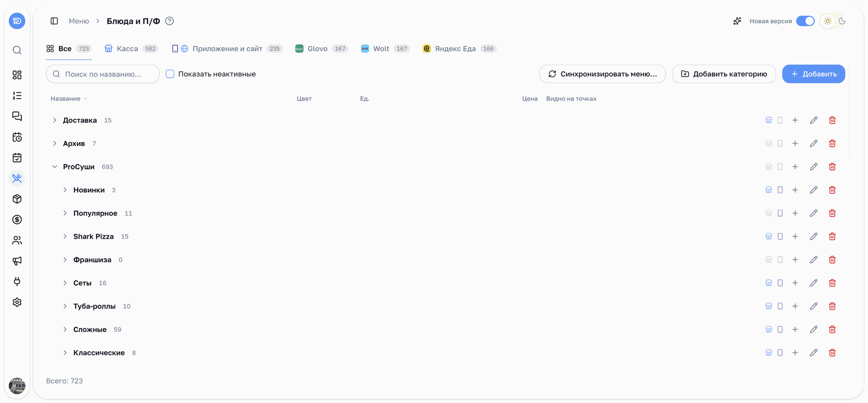Switch to the Касса tab
The width and height of the screenshot is (868, 403).
(131, 49)
